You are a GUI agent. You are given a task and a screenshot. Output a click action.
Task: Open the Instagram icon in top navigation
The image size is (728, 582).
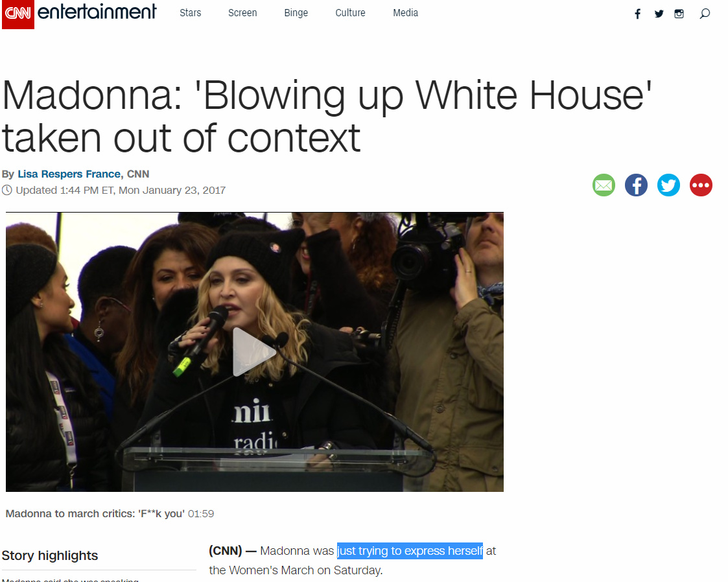click(679, 14)
